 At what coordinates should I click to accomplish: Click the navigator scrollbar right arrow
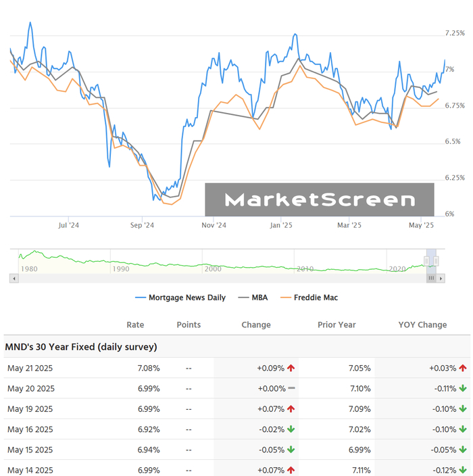click(x=441, y=278)
